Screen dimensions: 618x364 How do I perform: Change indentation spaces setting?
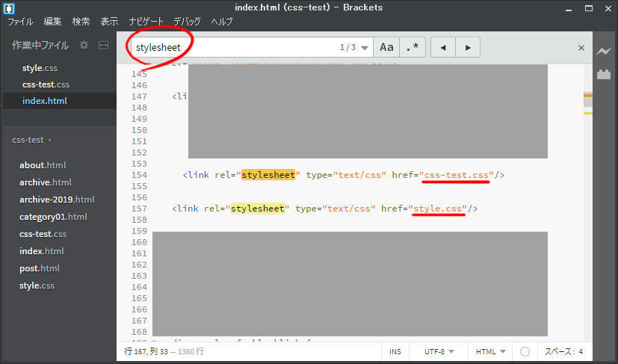pyautogui.click(x=564, y=352)
